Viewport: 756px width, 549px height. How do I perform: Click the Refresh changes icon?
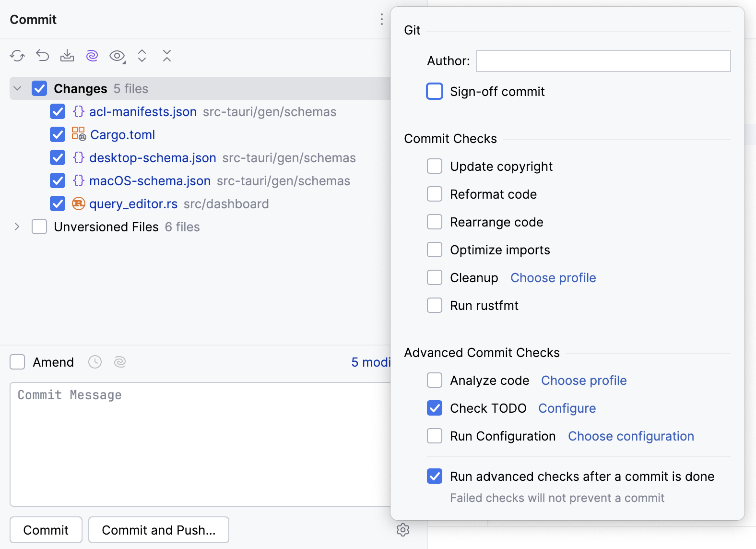coord(17,56)
